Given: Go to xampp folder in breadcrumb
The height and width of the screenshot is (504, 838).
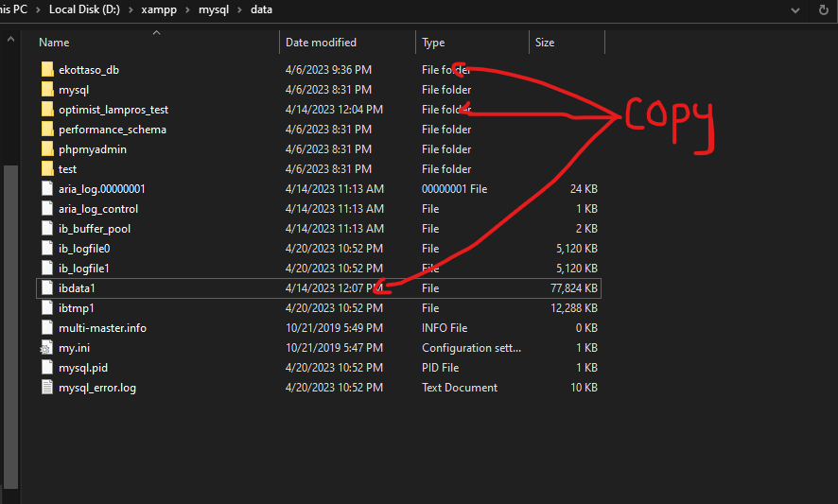Looking at the screenshot, I should tap(159, 9).
